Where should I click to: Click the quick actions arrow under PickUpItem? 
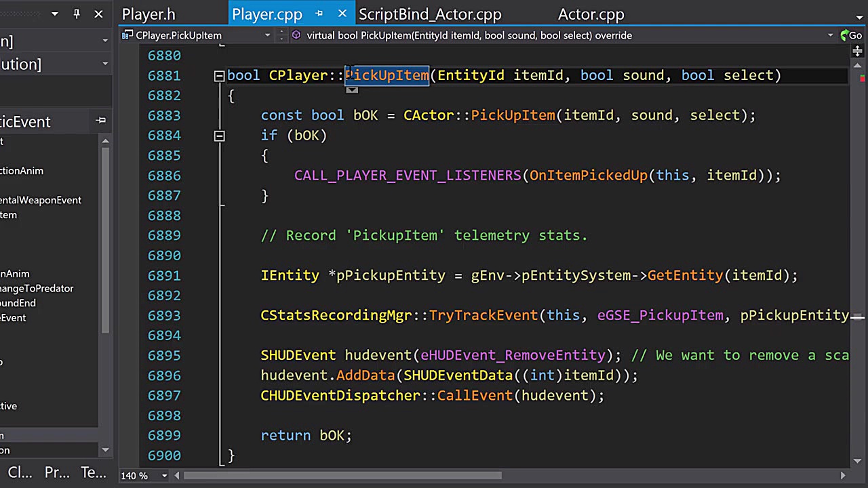pyautogui.click(x=352, y=89)
